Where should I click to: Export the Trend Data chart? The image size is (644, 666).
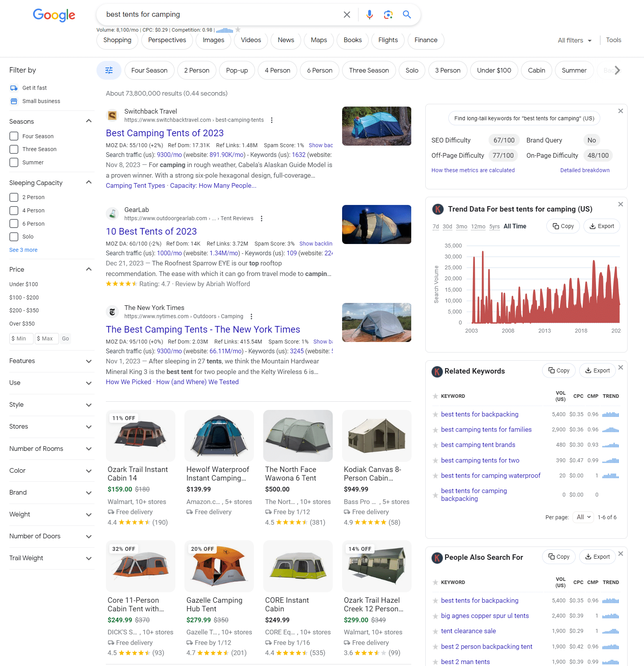click(601, 226)
